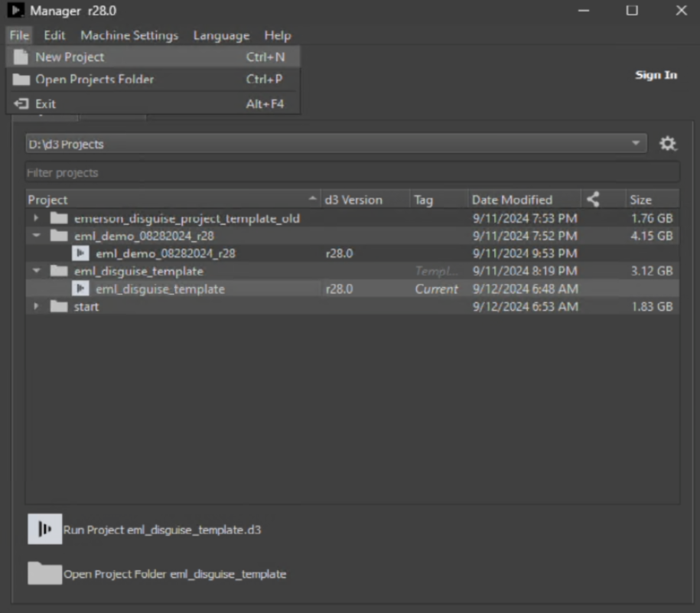Viewport: 700px width, 613px height.
Task: Click the 4.15 GB size cell
Action: click(x=651, y=236)
